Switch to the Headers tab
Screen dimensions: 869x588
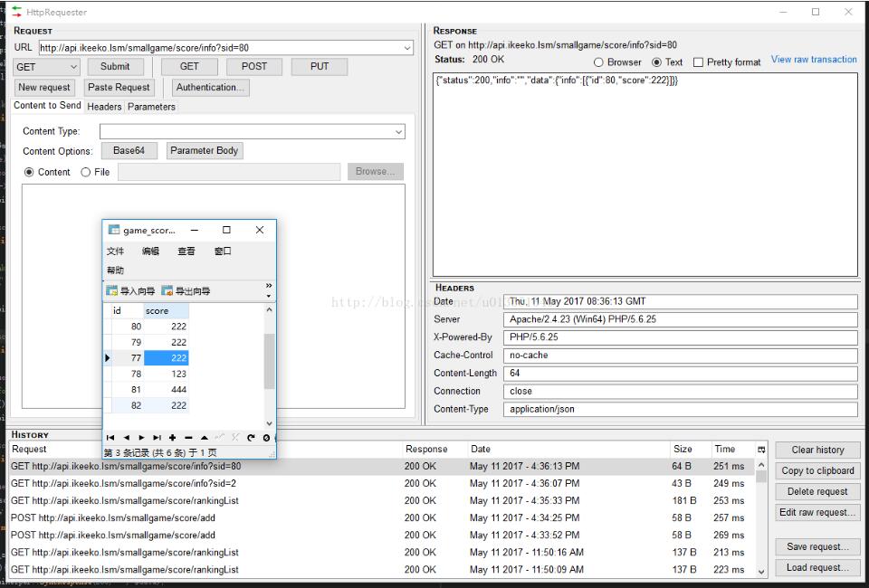coord(104,107)
